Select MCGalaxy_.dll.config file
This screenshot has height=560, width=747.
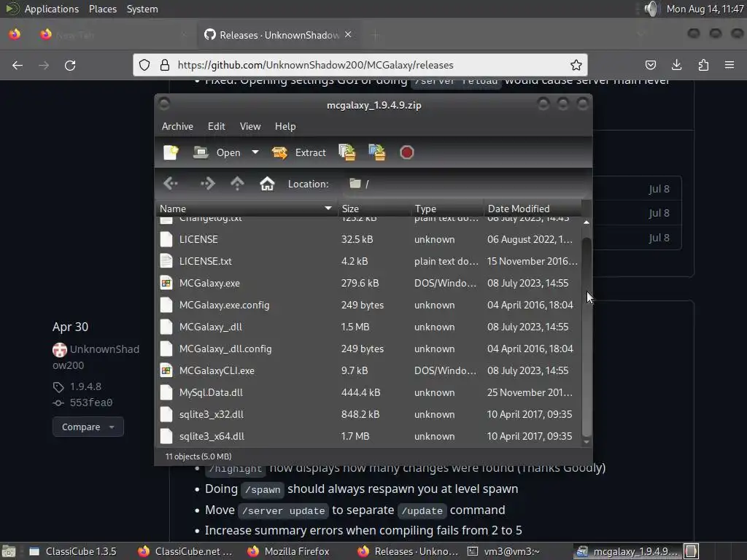[368, 349]
